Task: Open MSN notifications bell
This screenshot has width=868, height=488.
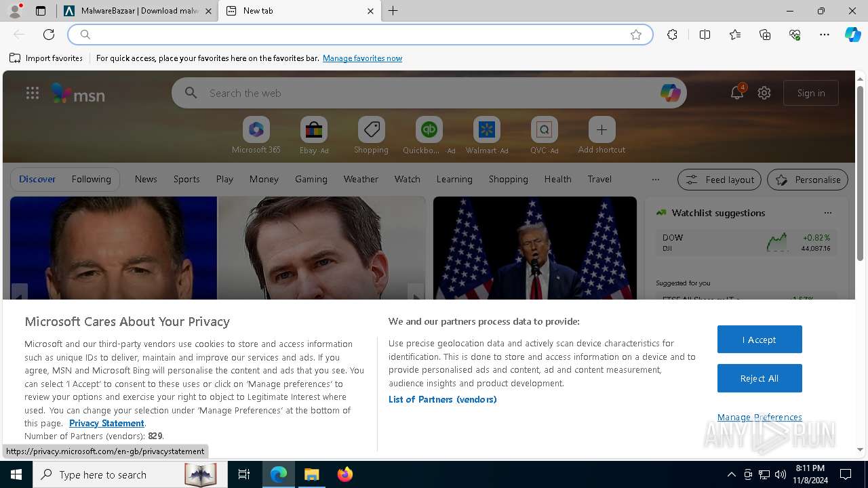Action: point(737,93)
